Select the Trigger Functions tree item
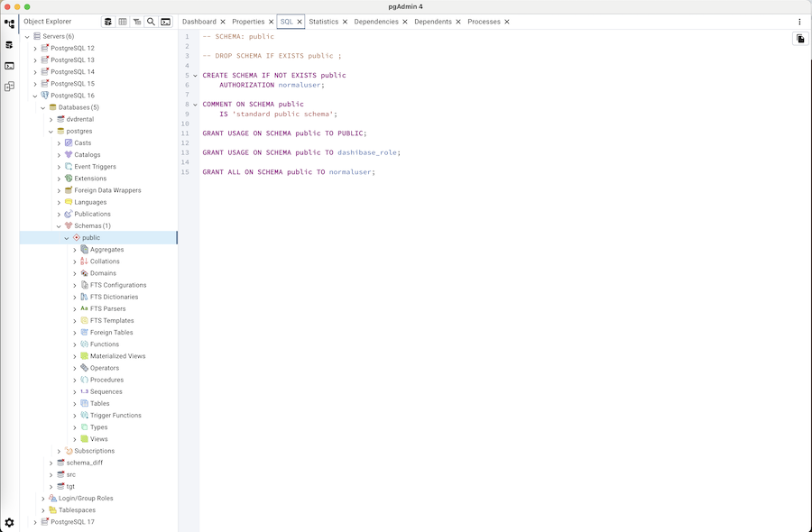The width and height of the screenshot is (812, 532). pyautogui.click(x=115, y=415)
